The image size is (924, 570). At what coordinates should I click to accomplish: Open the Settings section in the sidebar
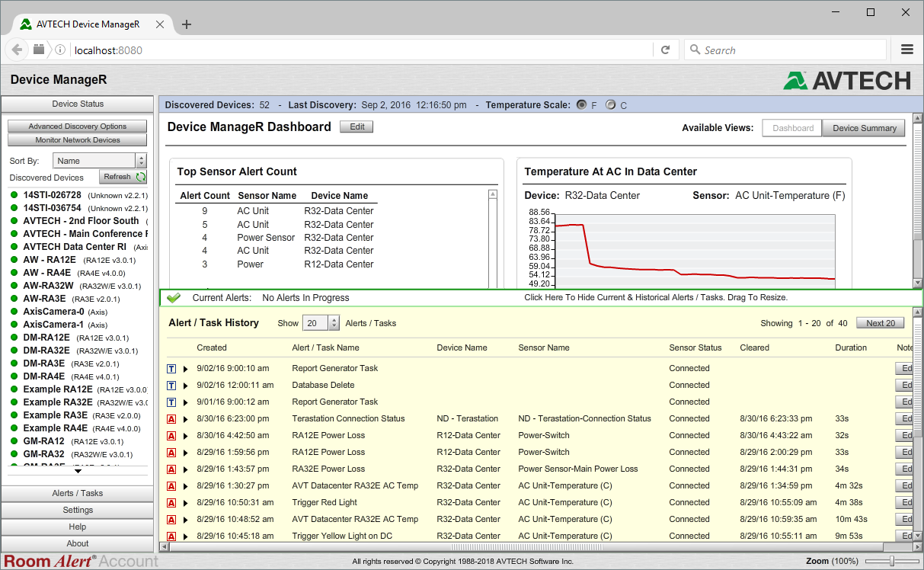coord(77,510)
